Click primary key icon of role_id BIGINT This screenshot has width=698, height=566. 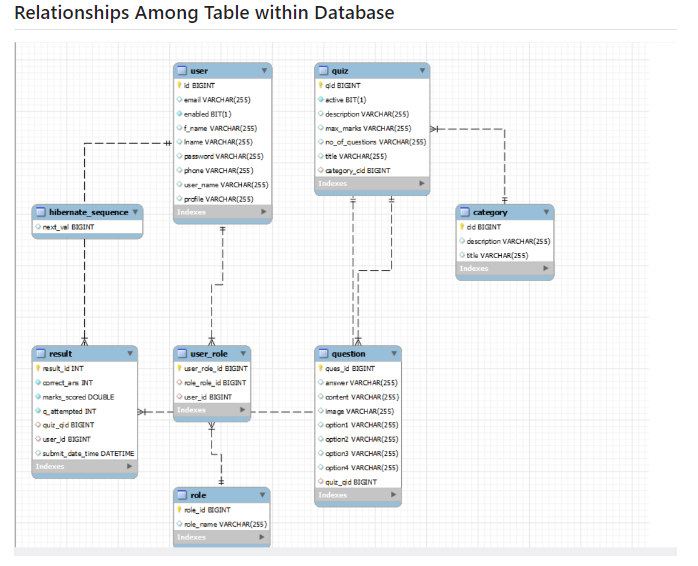coord(179,509)
